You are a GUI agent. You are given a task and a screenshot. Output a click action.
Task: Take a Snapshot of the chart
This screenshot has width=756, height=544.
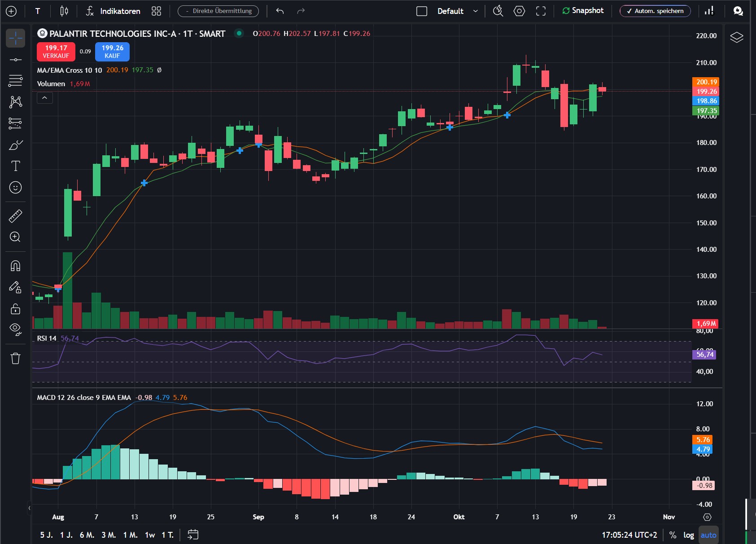click(583, 11)
